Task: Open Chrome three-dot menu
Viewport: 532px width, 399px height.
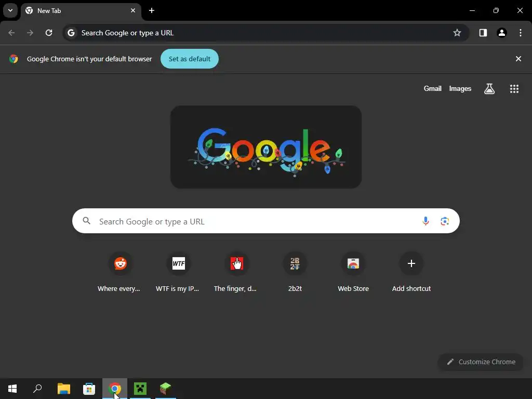Action: (x=521, y=33)
